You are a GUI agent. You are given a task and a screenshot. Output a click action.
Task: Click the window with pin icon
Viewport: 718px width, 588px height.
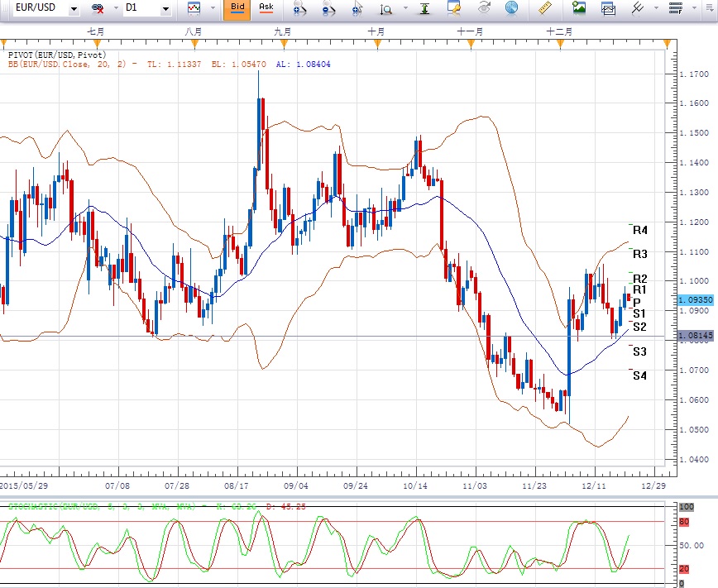pyautogui.click(x=454, y=9)
